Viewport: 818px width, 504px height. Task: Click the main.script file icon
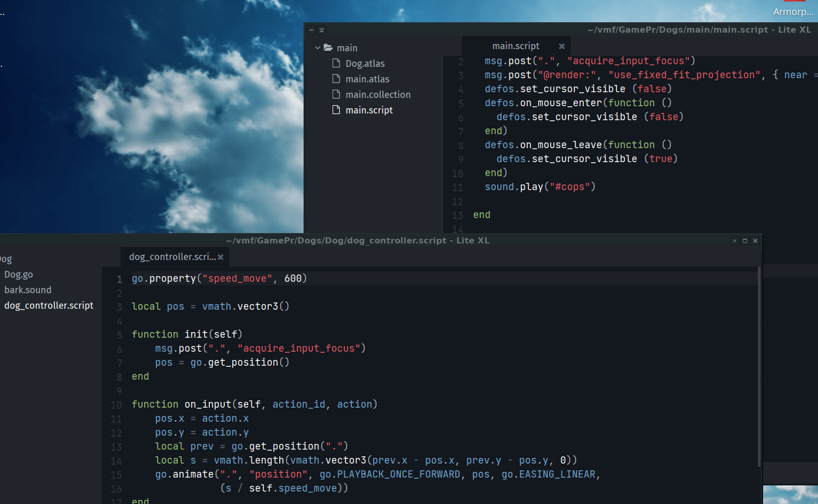click(x=336, y=110)
